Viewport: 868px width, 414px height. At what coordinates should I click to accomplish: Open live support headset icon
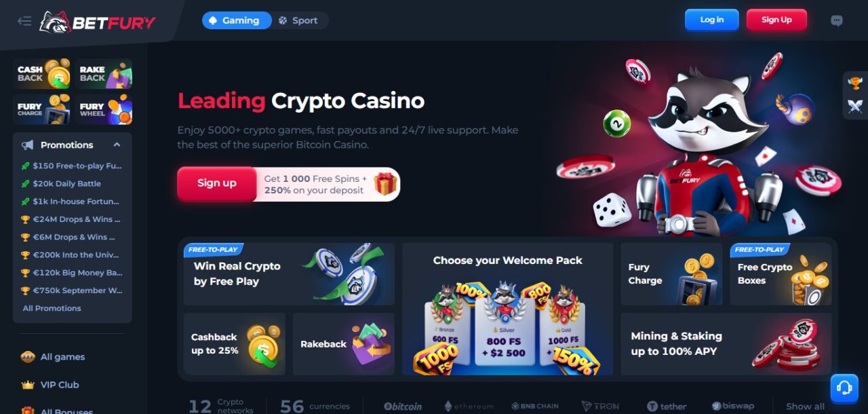(844, 388)
